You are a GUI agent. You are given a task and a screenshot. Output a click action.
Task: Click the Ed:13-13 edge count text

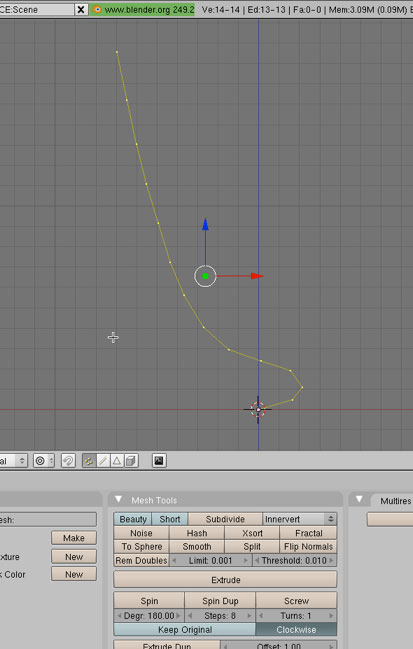[x=267, y=10]
